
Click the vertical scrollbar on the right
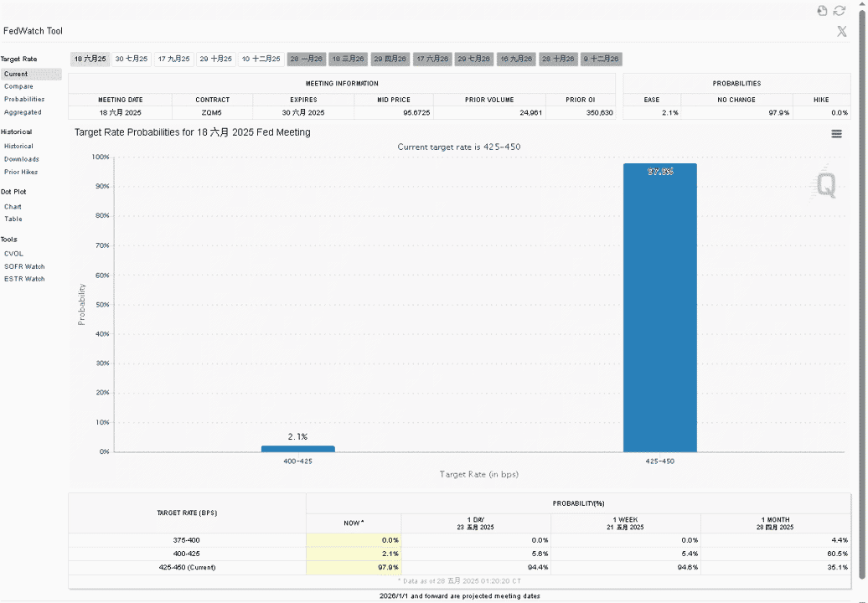point(862,293)
